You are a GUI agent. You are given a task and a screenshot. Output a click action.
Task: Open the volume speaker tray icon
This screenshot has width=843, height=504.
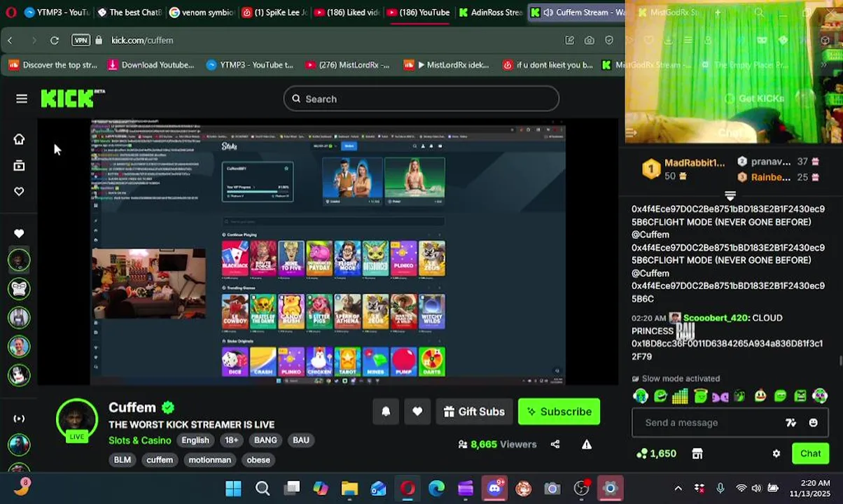[x=756, y=489]
